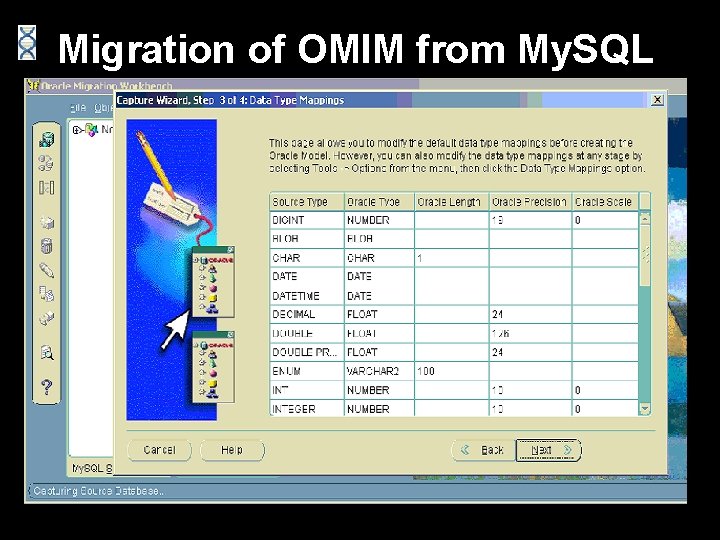
Task: Click the grayed linked-databases icon in sidebar
Action: click(46, 163)
